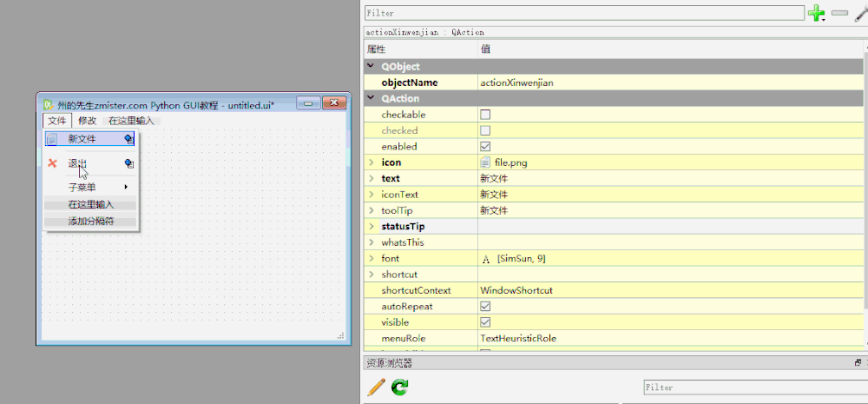The width and height of the screenshot is (868, 404).
Task: Open the 文件 menu in form
Action: [57, 121]
